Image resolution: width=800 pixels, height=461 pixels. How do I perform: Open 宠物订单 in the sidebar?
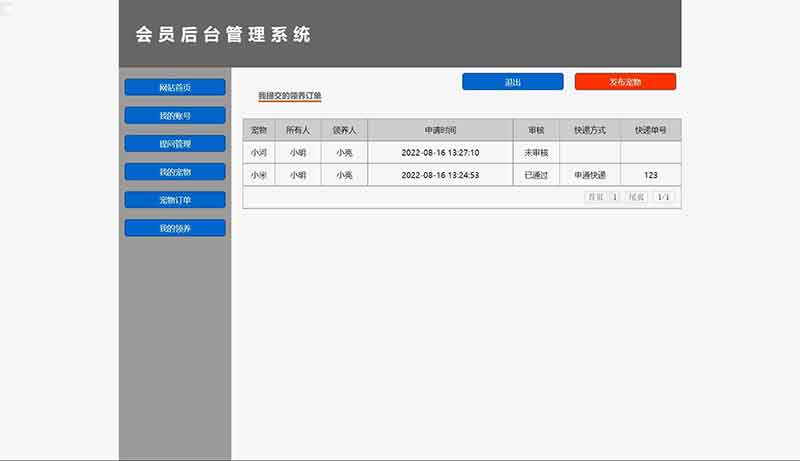[x=175, y=200]
